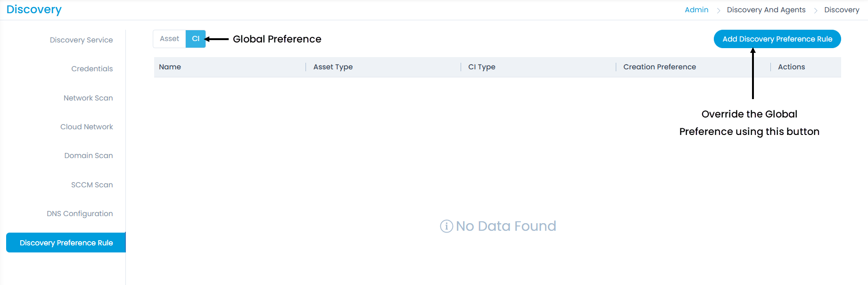Viewport: 868px width, 285px height.
Task: Switch global preference to Asset
Action: coord(169,39)
